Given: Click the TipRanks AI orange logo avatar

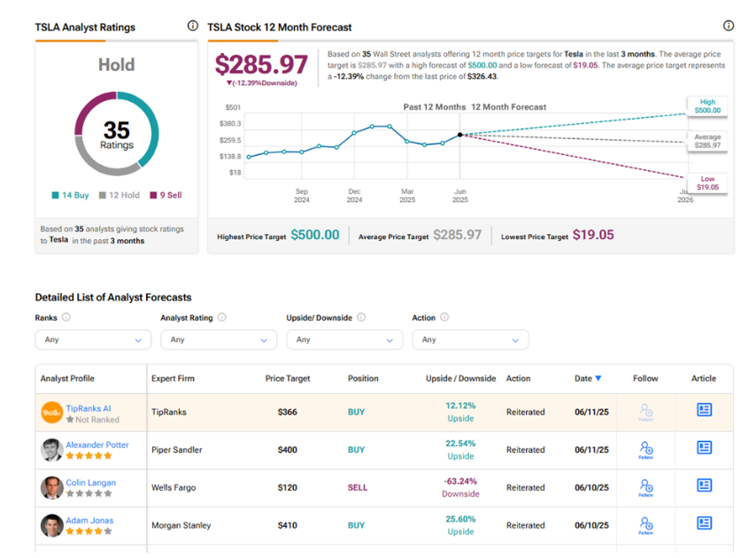Looking at the screenshot, I should click(x=52, y=413).
